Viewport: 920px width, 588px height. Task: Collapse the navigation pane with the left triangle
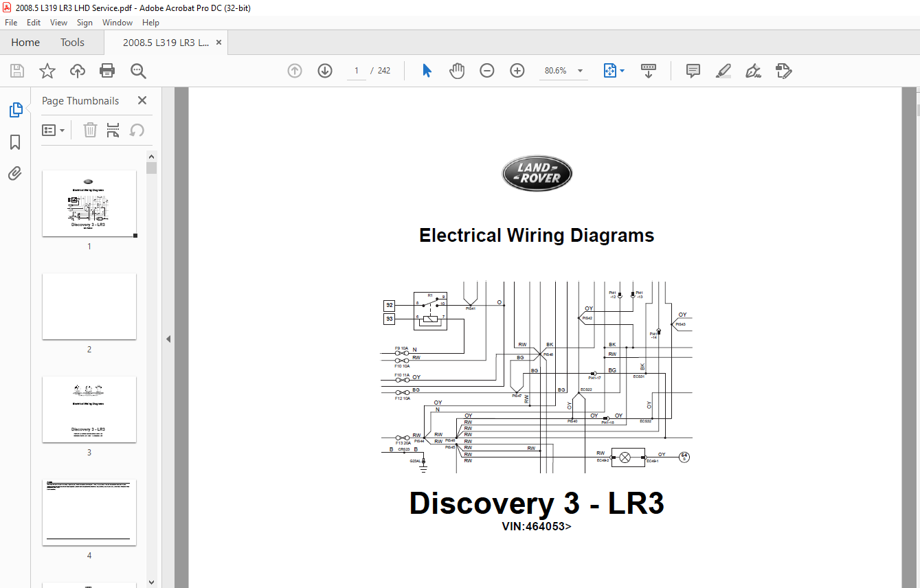(168, 339)
